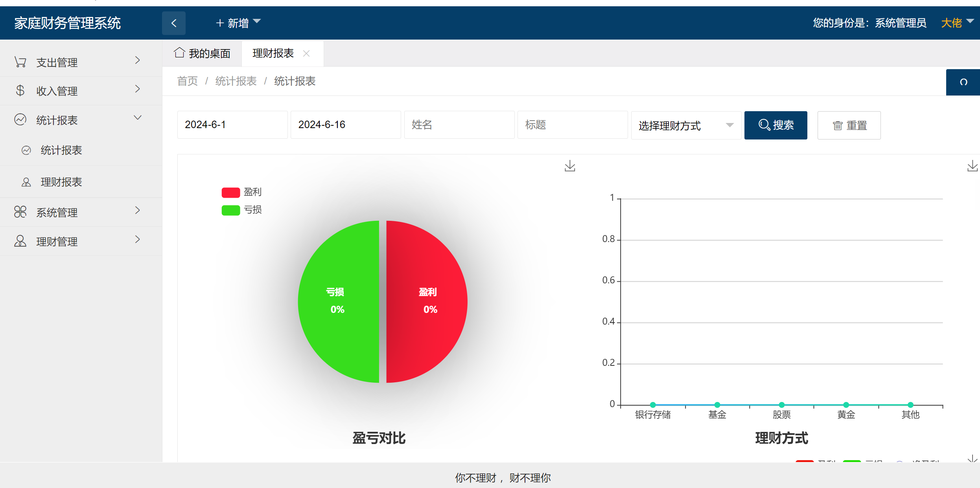980x488 pixels.
Task: Click the 搜索 button
Action: point(776,125)
